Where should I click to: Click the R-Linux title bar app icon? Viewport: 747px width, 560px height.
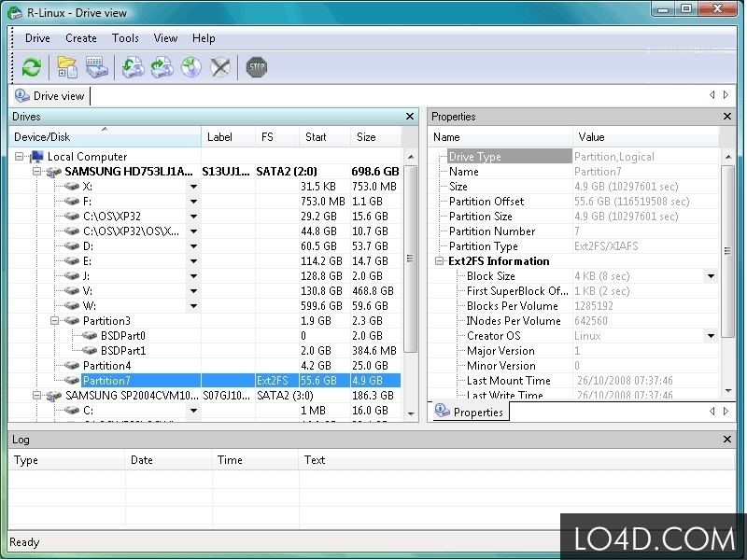point(15,13)
